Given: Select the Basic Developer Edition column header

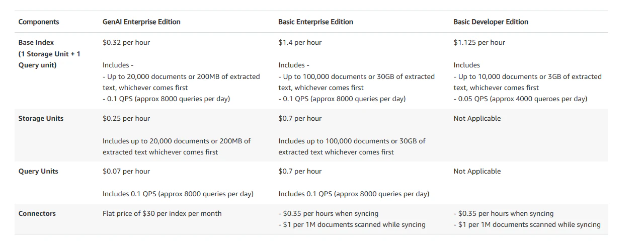Looking at the screenshot, I should pyautogui.click(x=491, y=22).
